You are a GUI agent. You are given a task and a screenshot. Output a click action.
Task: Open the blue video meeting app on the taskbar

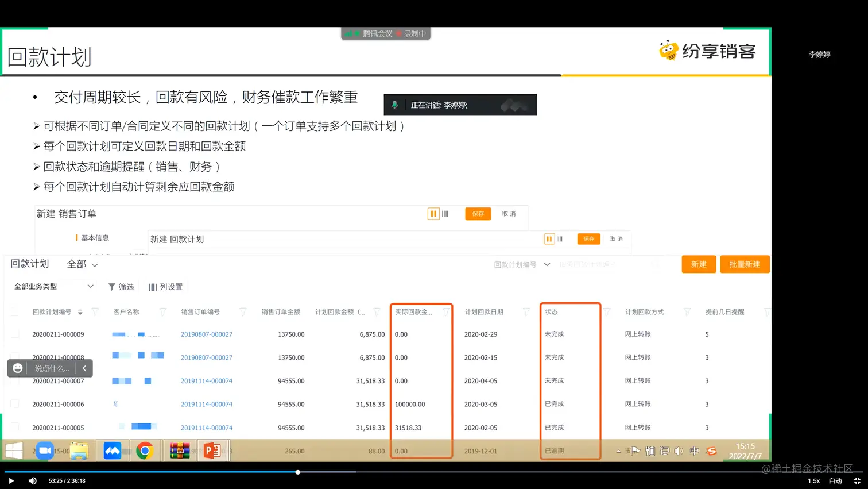coord(45,451)
